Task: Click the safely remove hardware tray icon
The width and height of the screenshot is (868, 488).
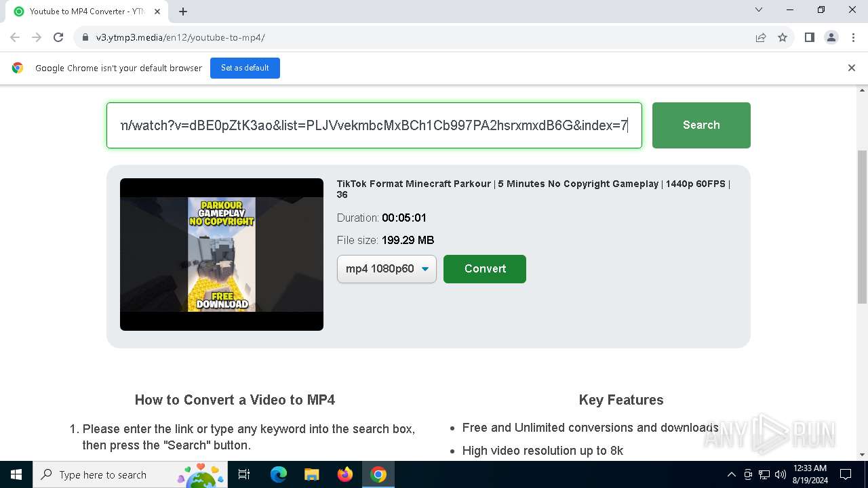Action: coord(748,474)
